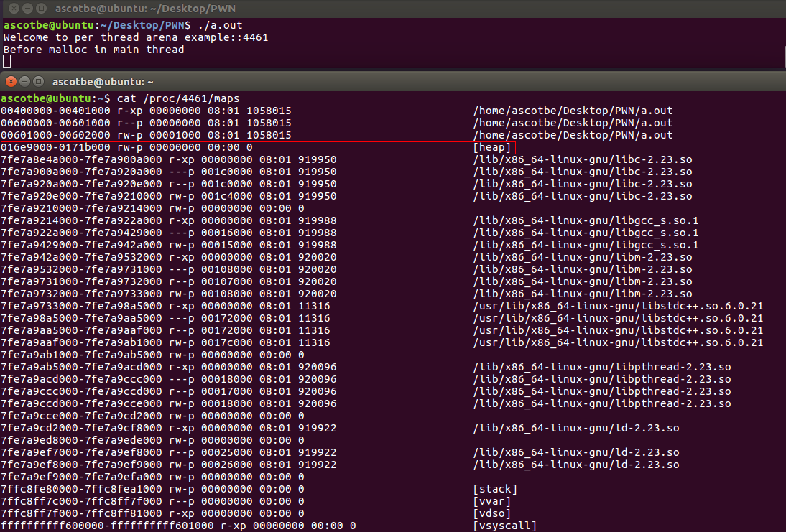Close the active ascotbe@ubuntu: ~ terminal window
Screen dimensions: 786x532
pos(11,82)
